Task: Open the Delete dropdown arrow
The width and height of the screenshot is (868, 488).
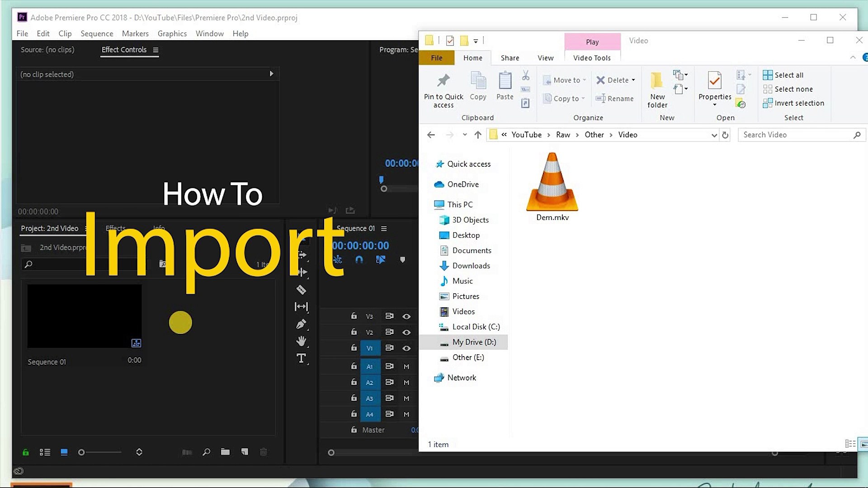Action: pos(633,80)
